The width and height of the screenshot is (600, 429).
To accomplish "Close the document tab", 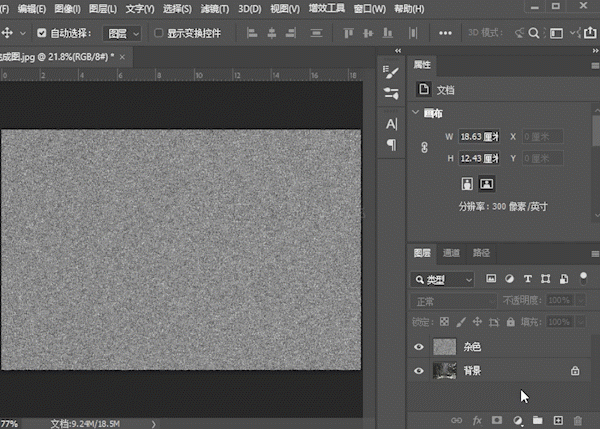I will pyautogui.click(x=122, y=57).
